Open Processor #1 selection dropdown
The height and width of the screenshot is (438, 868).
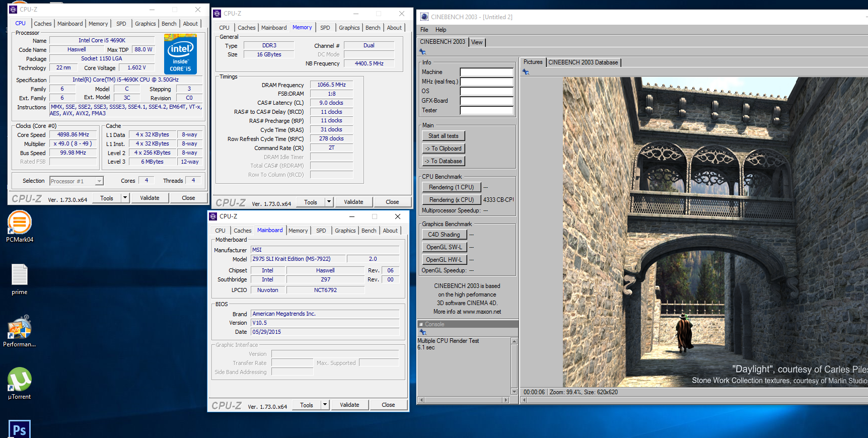click(99, 181)
